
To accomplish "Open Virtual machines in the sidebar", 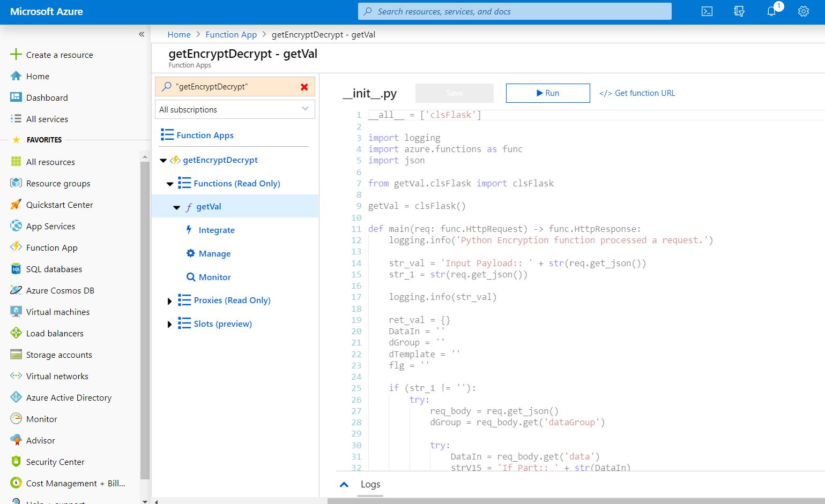I will [x=58, y=312].
